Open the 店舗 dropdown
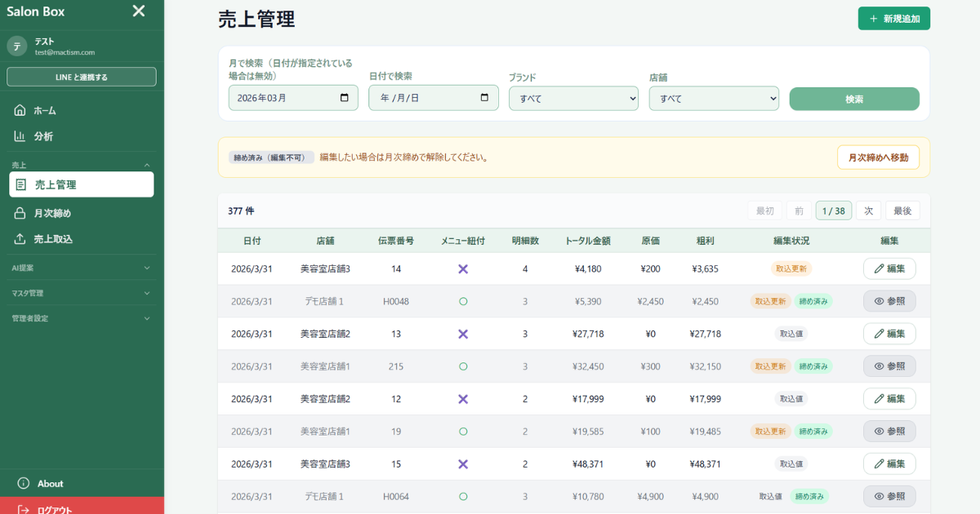This screenshot has width=980, height=514. [x=714, y=98]
